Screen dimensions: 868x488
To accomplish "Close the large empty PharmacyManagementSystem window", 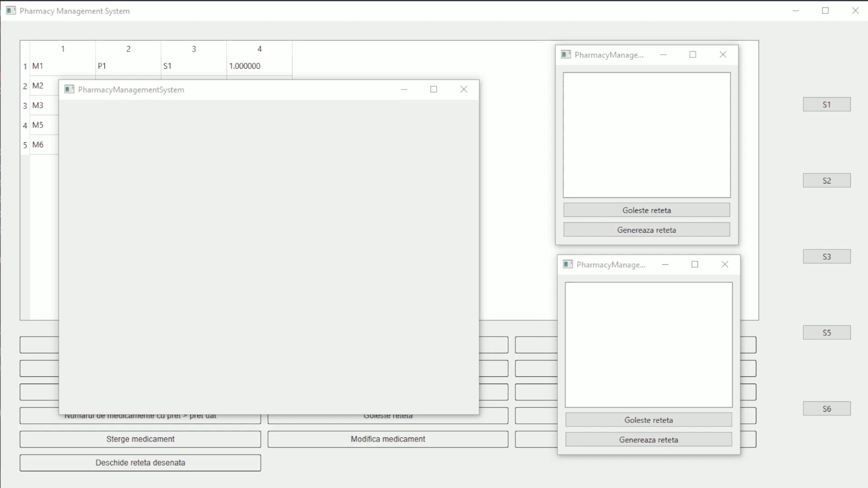I will pyautogui.click(x=463, y=89).
